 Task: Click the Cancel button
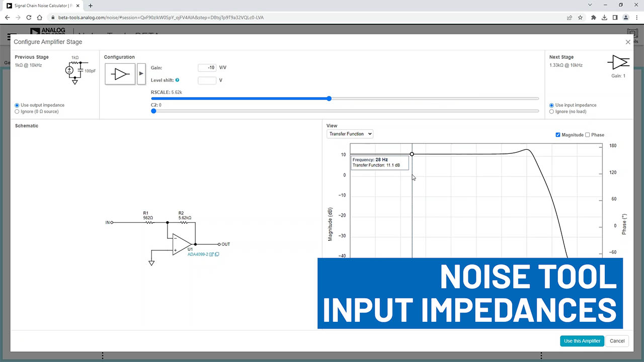click(617, 341)
